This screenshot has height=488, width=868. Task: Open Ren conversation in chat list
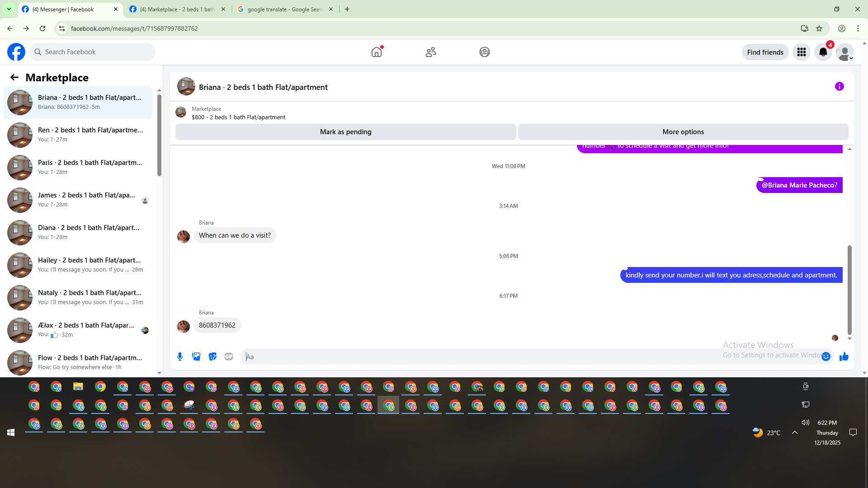pos(78,135)
